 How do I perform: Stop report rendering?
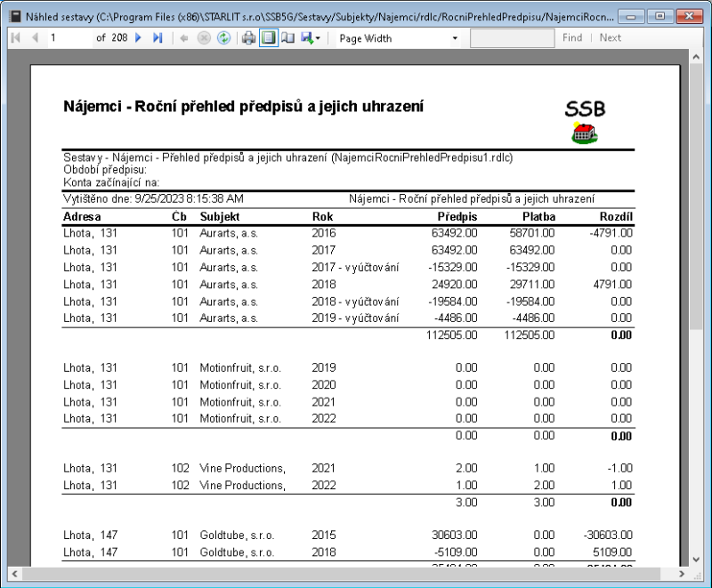click(204, 38)
